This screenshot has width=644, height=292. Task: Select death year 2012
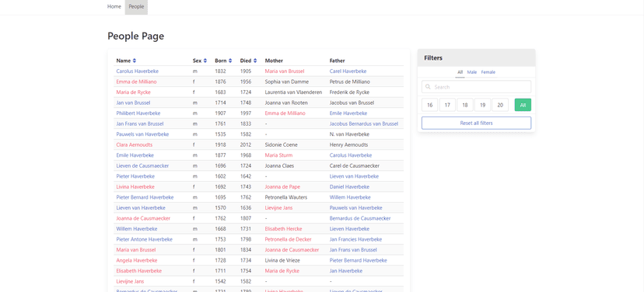(246, 144)
